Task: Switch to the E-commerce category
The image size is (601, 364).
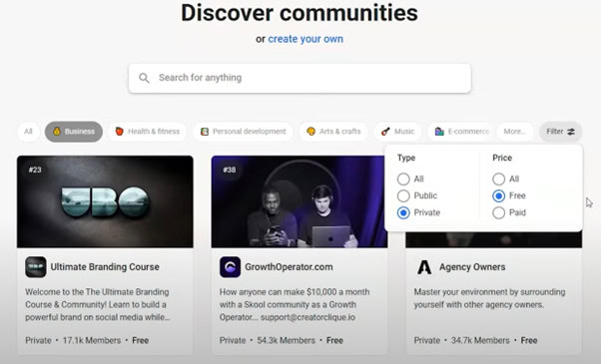Action: point(461,132)
